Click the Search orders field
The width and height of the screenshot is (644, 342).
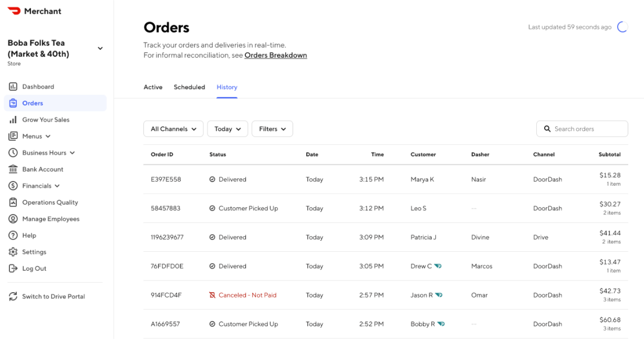(581, 129)
